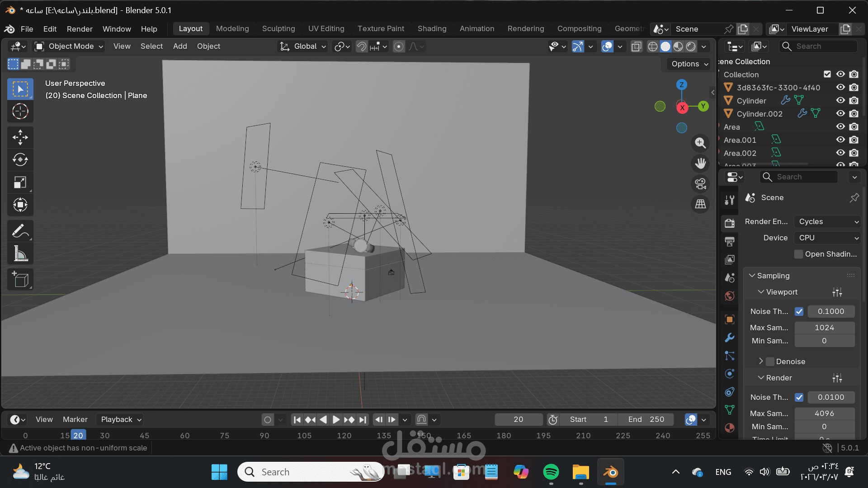Select the Scale tool
The image size is (868, 488).
click(x=20, y=183)
